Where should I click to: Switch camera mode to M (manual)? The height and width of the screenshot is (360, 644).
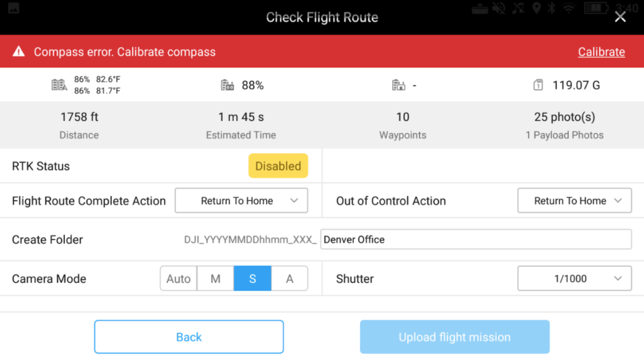pyautogui.click(x=215, y=279)
